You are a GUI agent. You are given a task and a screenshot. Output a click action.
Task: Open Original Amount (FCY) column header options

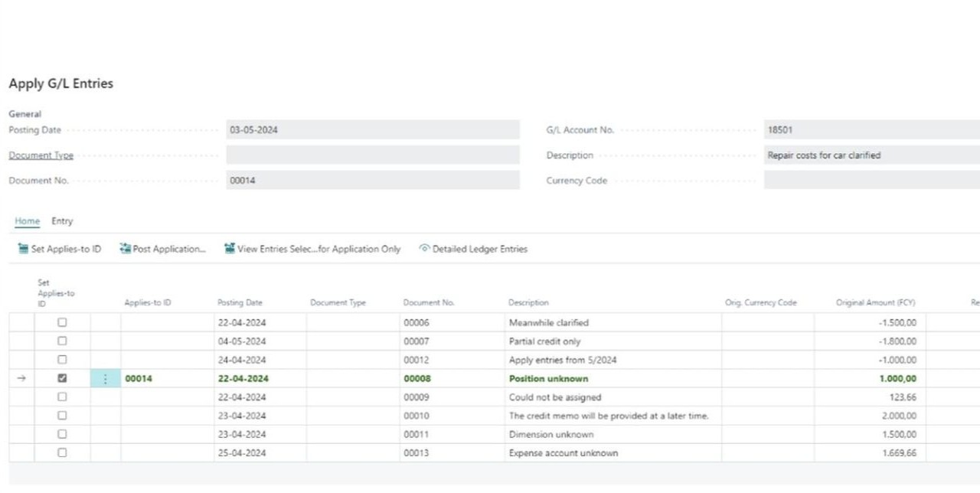coord(875,303)
